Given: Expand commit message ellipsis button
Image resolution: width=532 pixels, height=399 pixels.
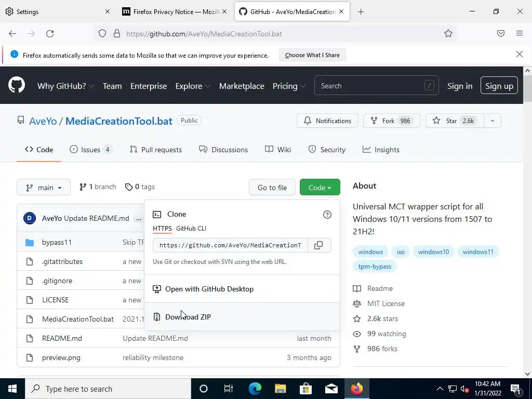Looking at the screenshot, I should (x=138, y=219).
